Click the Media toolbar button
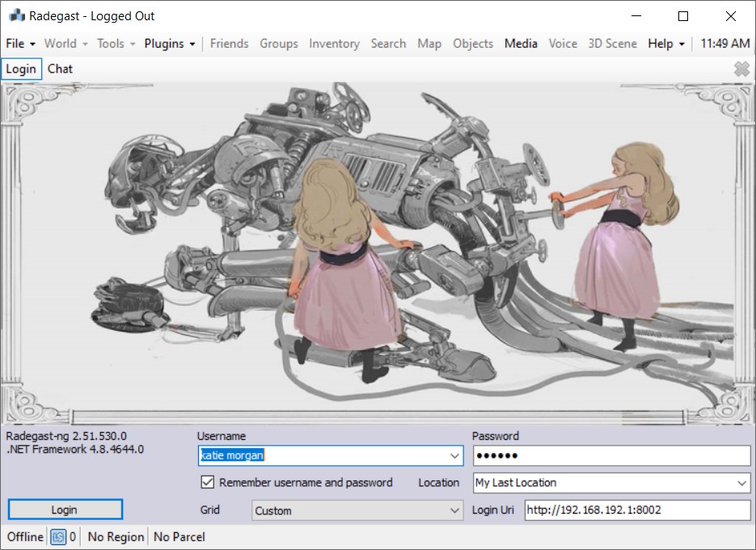 (x=521, y=44)
